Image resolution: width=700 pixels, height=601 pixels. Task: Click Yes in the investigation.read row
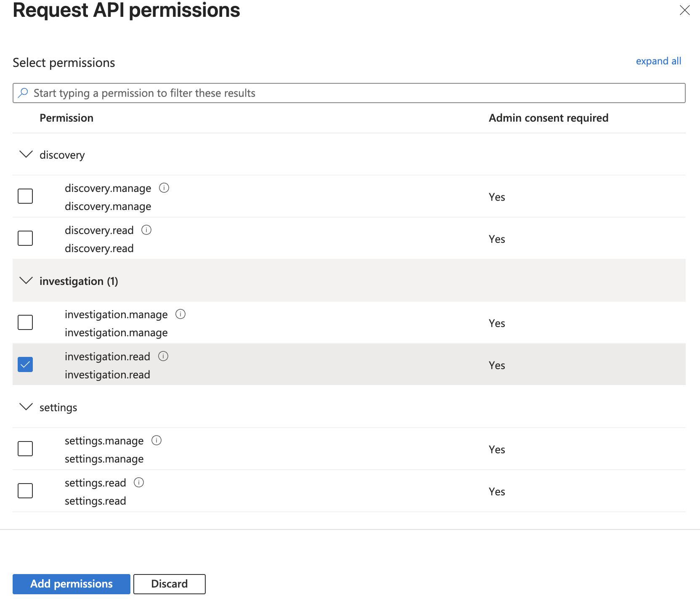pyautogui.click(x=497, y=365)
